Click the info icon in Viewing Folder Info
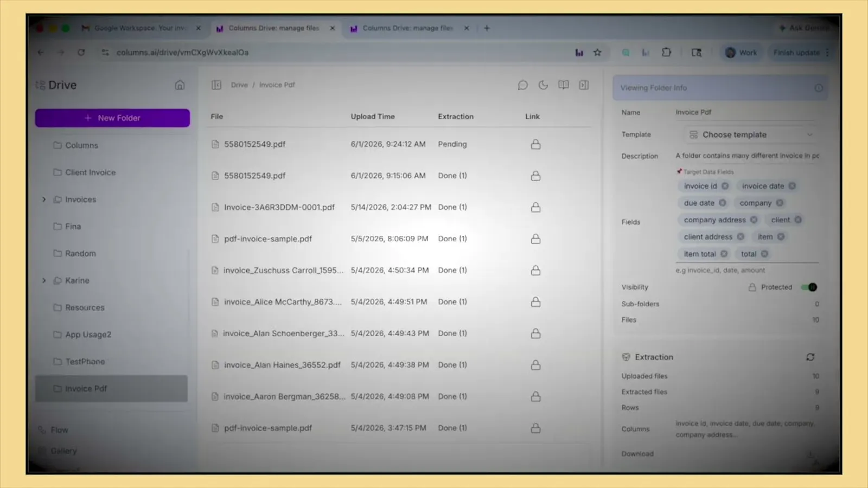The width and height of the screenshot is (868, 488). 818,88
